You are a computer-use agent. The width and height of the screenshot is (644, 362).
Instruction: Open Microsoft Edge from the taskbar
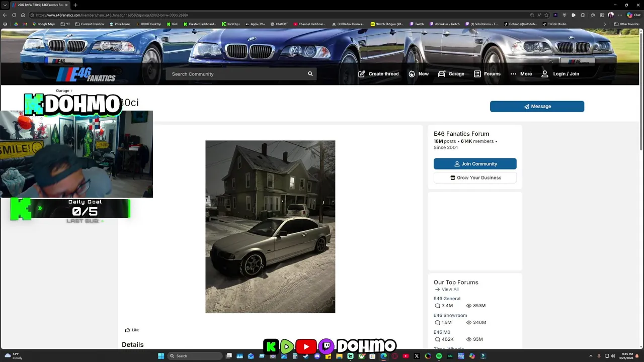(x=383, y=356)
